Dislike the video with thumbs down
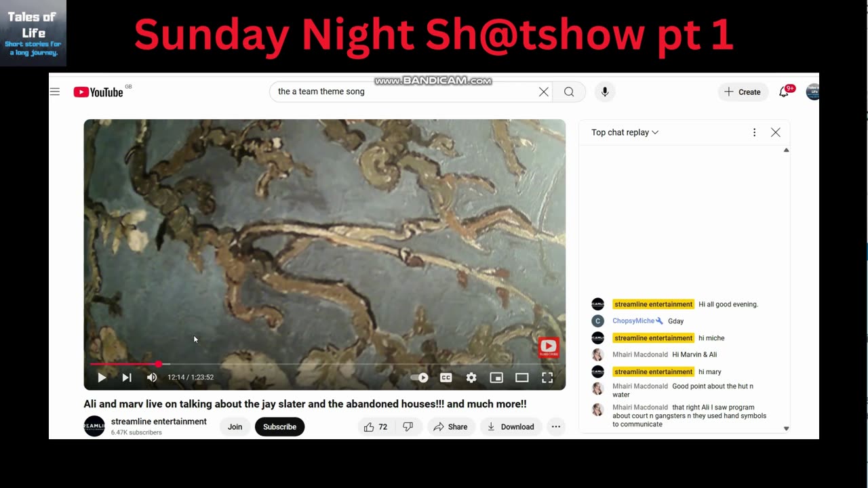 pyautogui.click(x=408, y=426)
